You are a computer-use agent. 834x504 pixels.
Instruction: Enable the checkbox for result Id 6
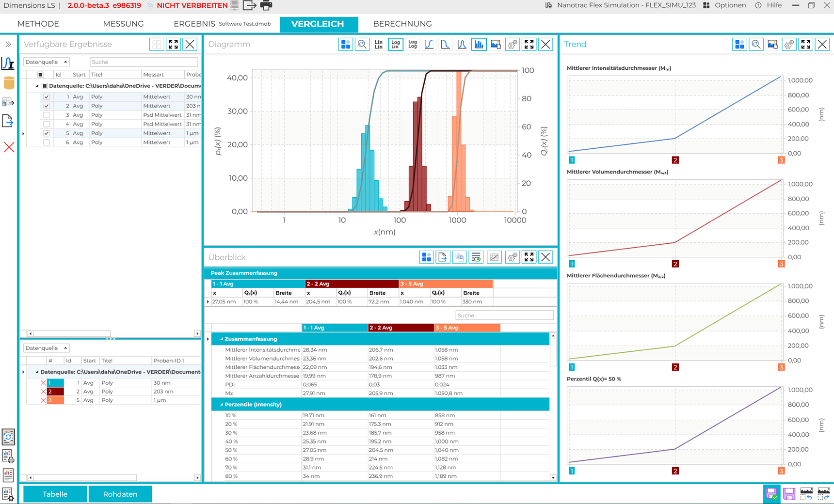point(47,142)
